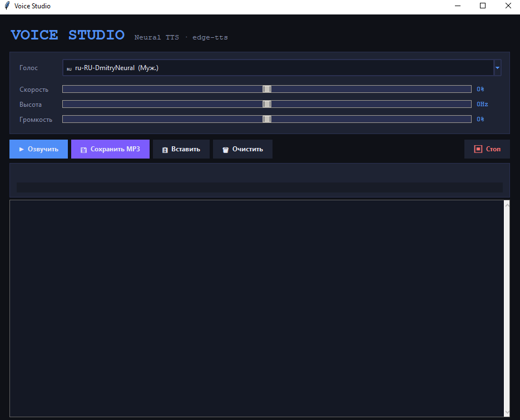The height and width of the screenshot is (420, 520).
Task: Click the Вставить button label
Action: click(x=186, y=149)
